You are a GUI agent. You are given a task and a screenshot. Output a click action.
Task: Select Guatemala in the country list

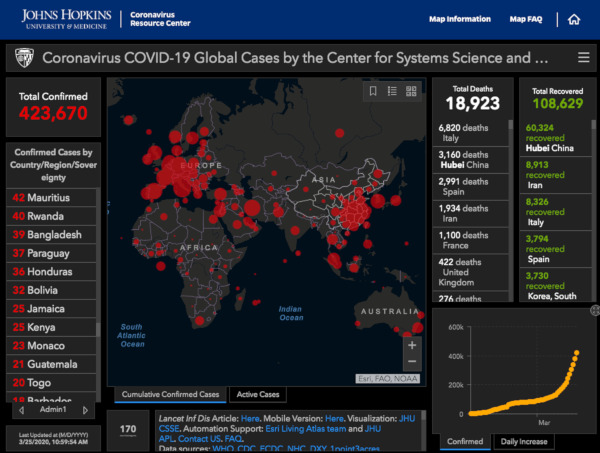tap(51, 364)
